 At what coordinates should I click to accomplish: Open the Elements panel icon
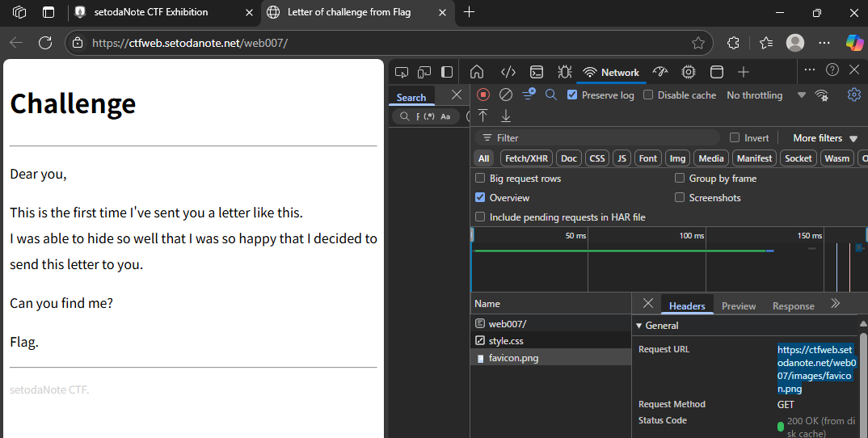(508, 72)
